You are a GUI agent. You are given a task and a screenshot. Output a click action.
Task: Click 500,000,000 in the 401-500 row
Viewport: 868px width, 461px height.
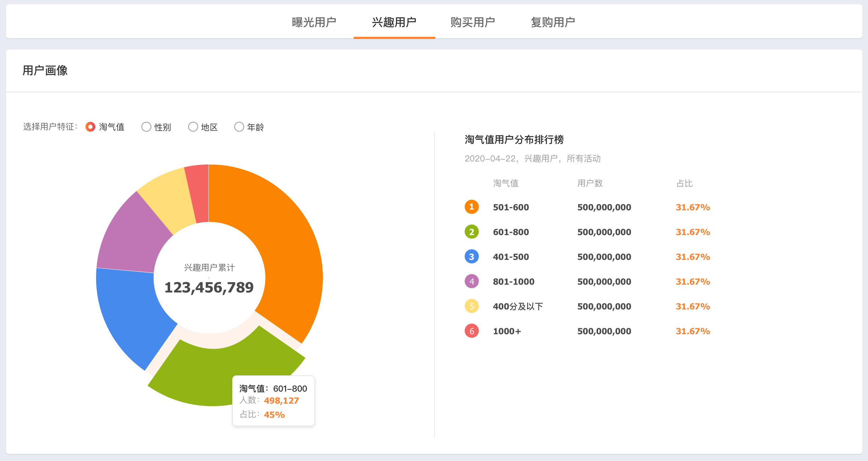[604, 257]
